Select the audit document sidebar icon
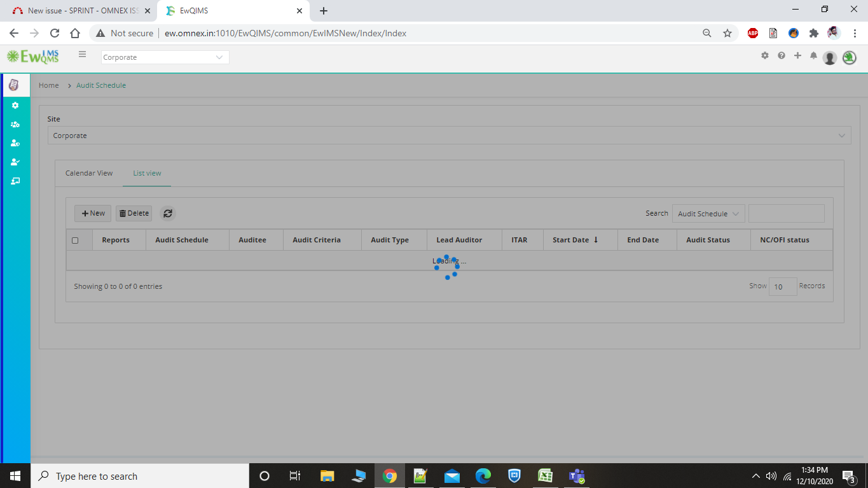Viewport: 868px width, 488px height. tap(14, 85)
